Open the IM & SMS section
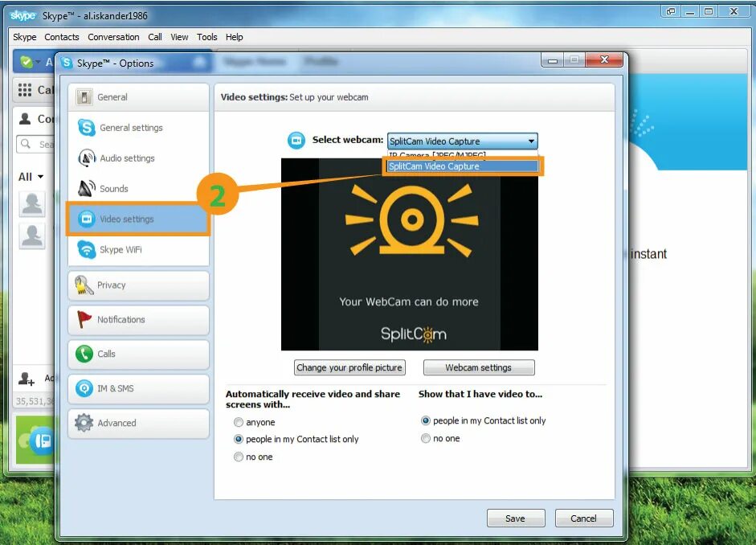 138,389
